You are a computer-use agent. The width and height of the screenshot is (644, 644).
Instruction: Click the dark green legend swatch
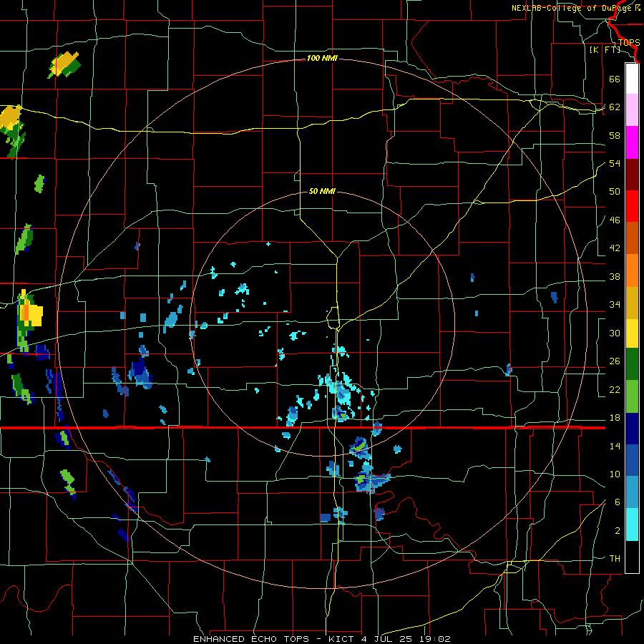coord(632,364)
